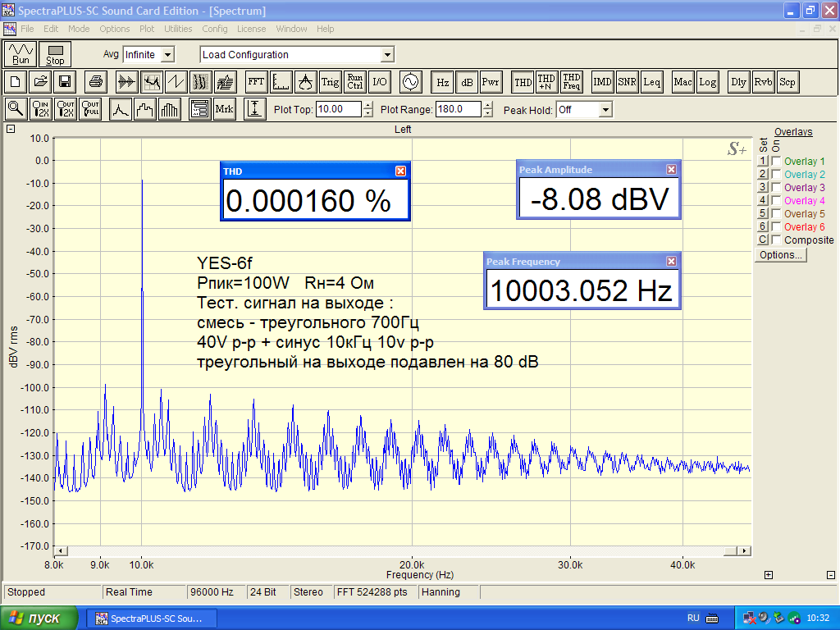Toggle the Pwr total power display
The image size is (840, 630).
click(491, 82)
